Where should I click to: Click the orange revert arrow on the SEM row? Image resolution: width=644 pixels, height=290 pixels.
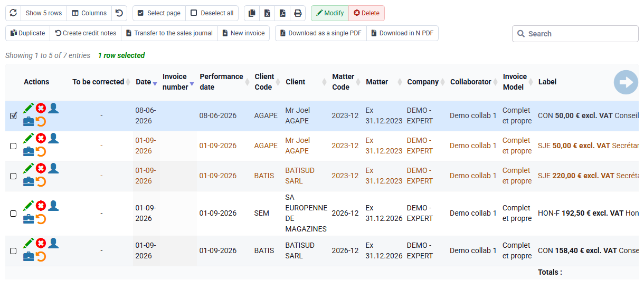tap(41, 219)
